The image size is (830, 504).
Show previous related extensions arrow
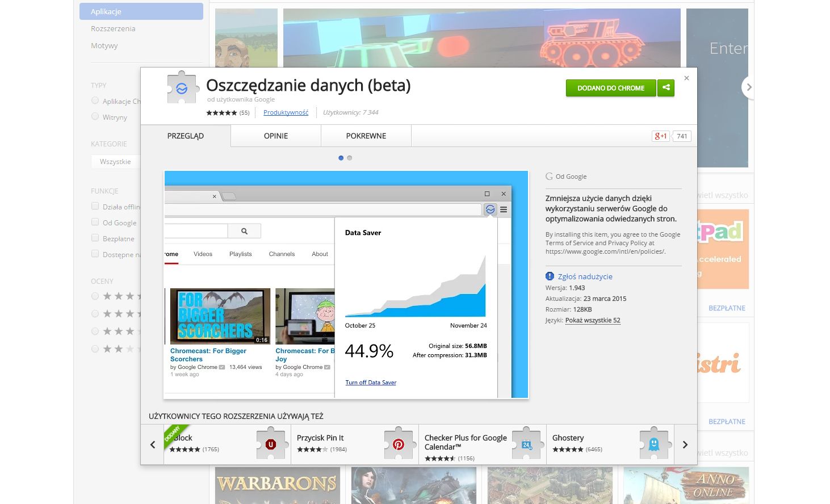click(x=152, y=444)
